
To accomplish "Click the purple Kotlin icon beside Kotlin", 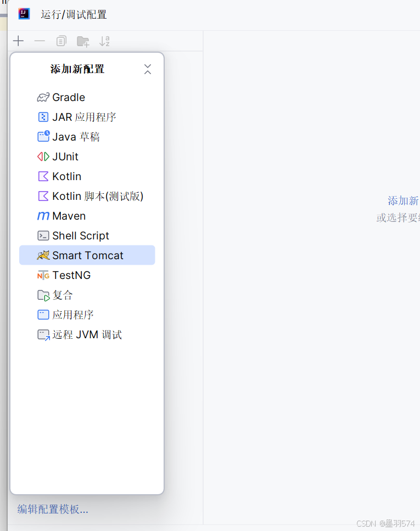I will tap(43, 176).
